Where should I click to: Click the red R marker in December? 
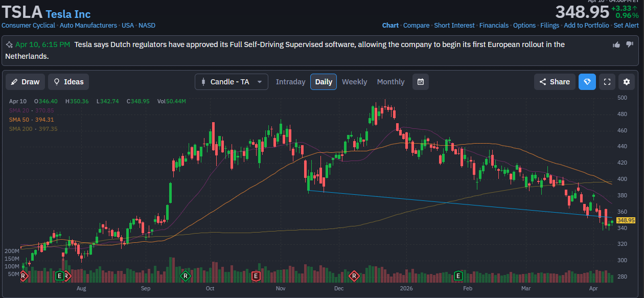353,276
